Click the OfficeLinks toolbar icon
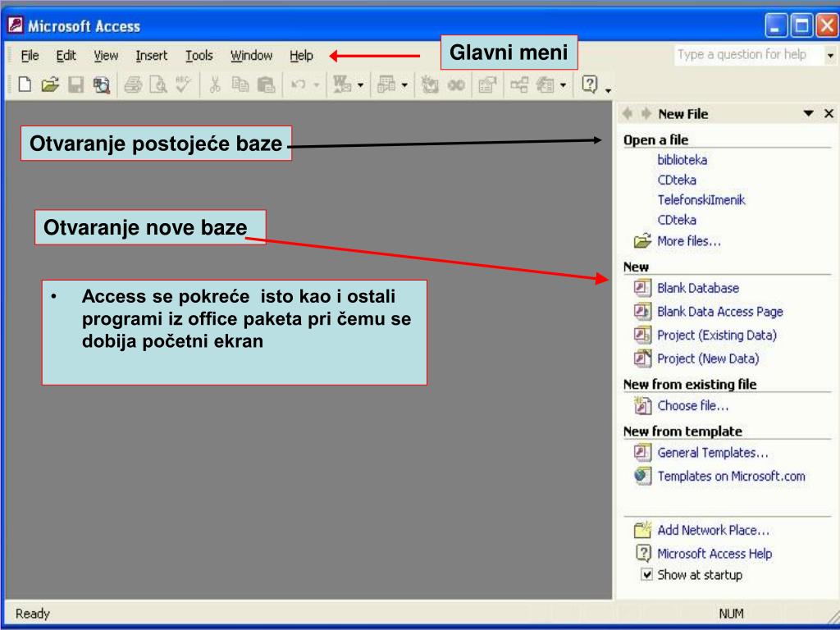 tap(341, 84)
